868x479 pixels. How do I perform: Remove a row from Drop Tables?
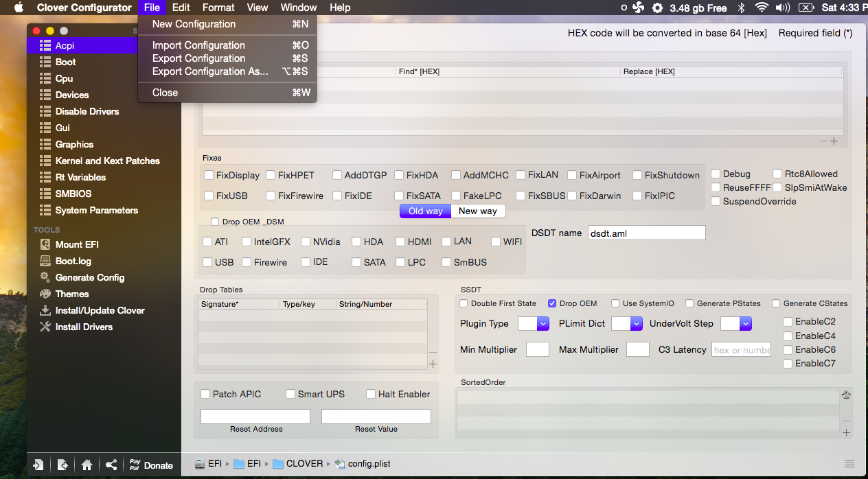click(433, 352)
